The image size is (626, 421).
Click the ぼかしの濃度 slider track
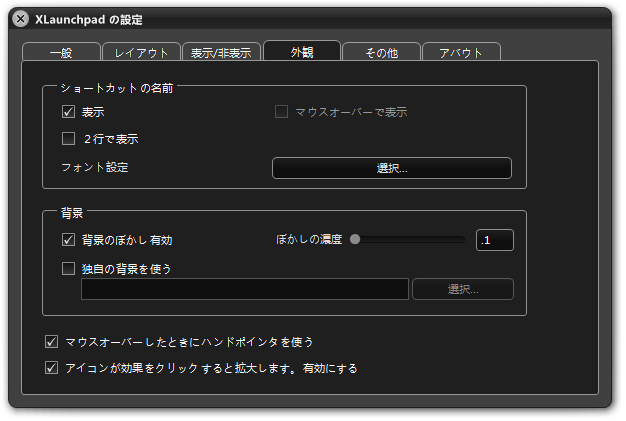[408, 239]
